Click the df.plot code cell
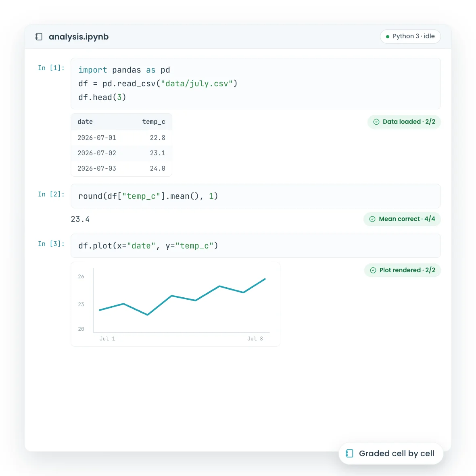Screen dimensions: 476x476 pos(256,246)
